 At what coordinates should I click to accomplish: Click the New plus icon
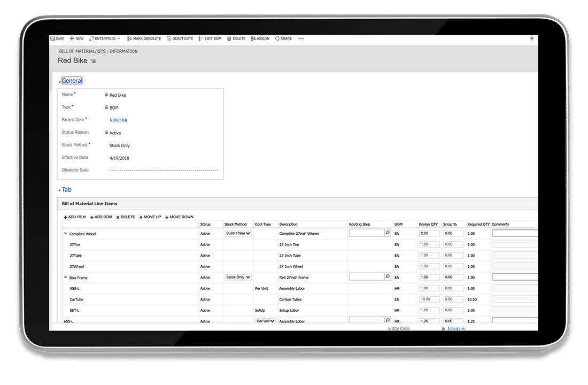pyautogui.click(x=72, y=38)
